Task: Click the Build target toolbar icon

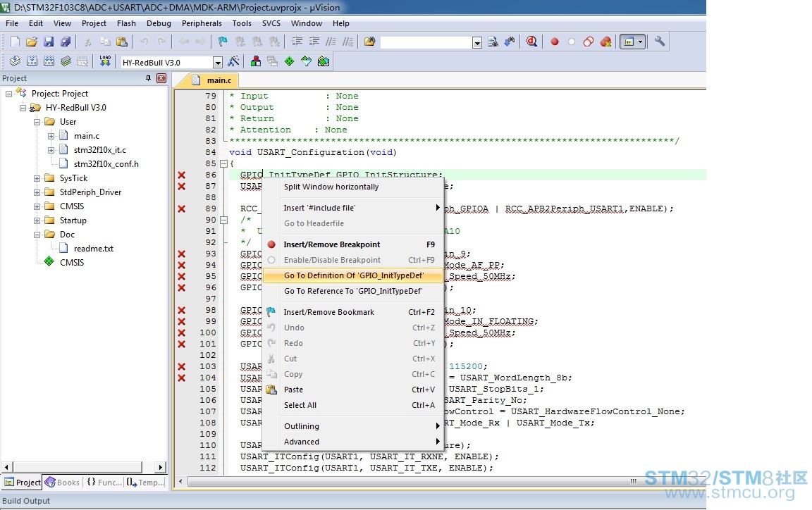Action: coord(32,61)
